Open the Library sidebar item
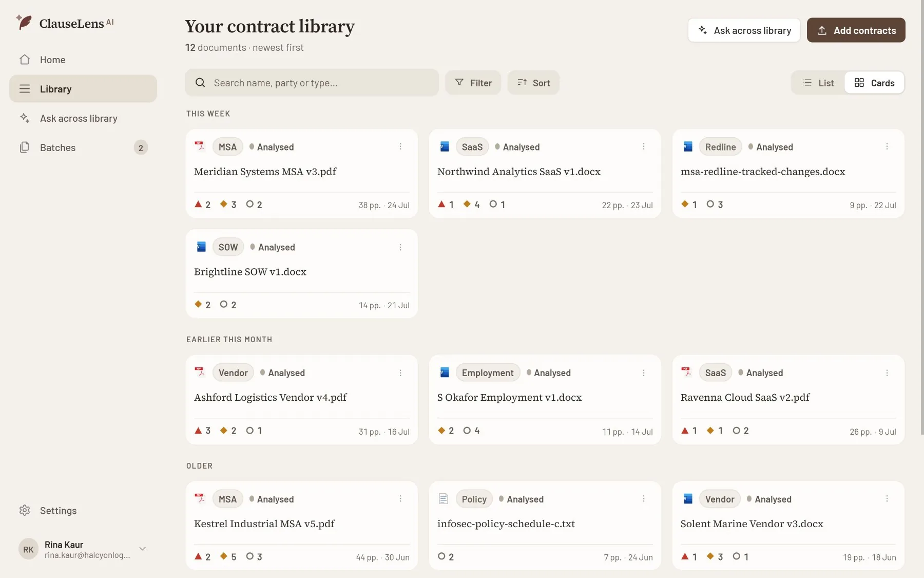The width and height of the screenshot is (924, 578). [x=83, y=89]
